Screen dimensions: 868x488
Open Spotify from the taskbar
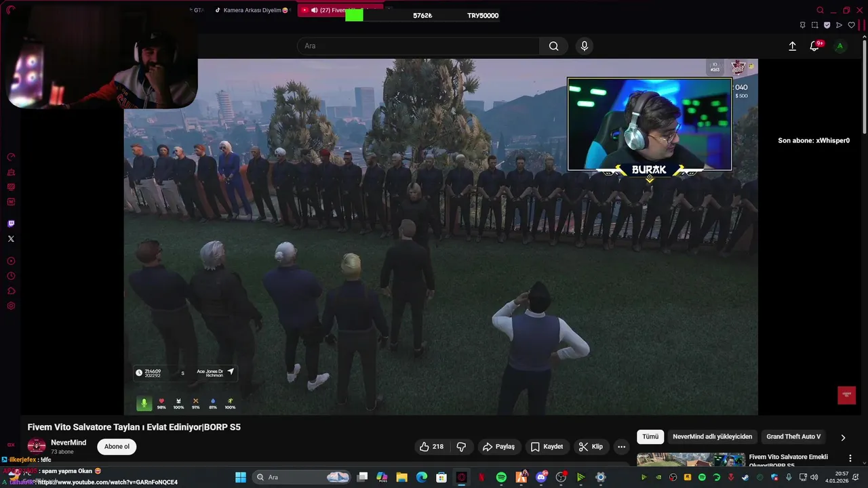pos(501,477)
